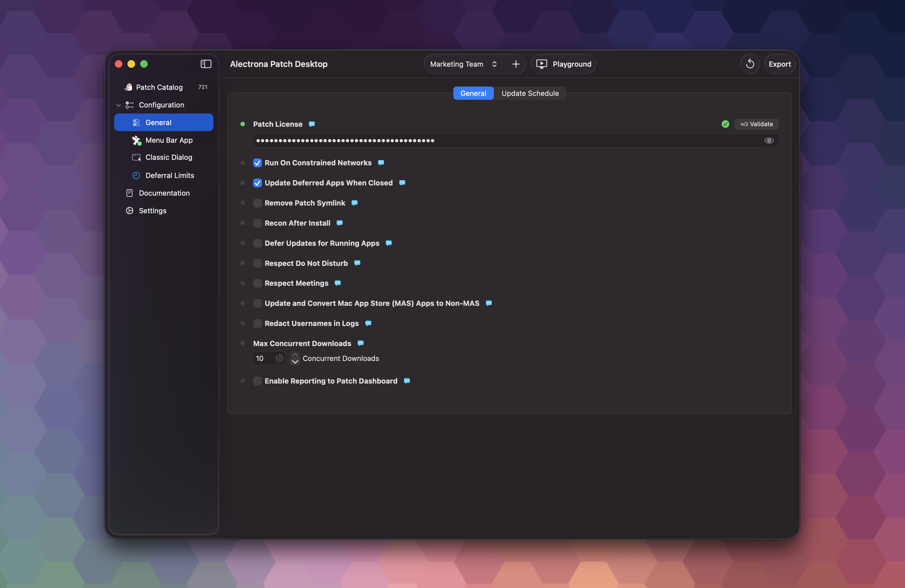Add a new configuration with plus icon
The image size is (905, 588).
[x=516, y=64]
